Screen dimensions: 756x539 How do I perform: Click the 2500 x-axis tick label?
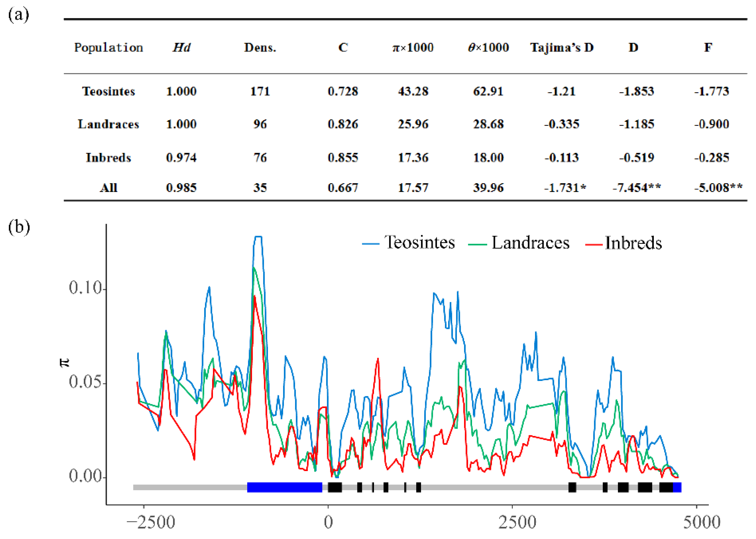(x=517, y=522)
